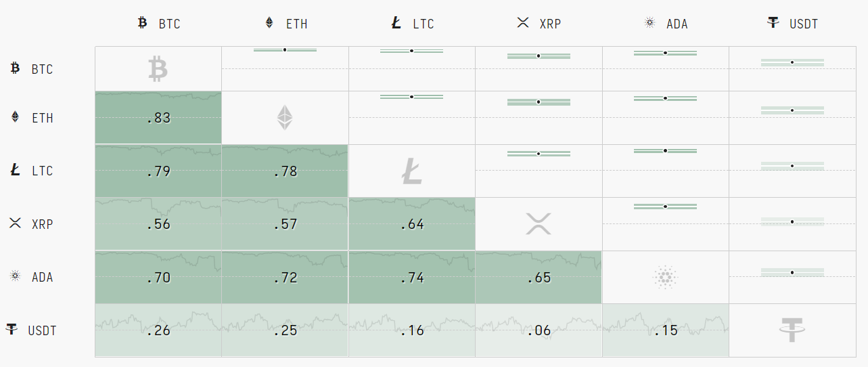868x367 pixels.
Task: Click the large gray Ethereum logo in the matrix diagonal
Action: [x=285, y=117]
